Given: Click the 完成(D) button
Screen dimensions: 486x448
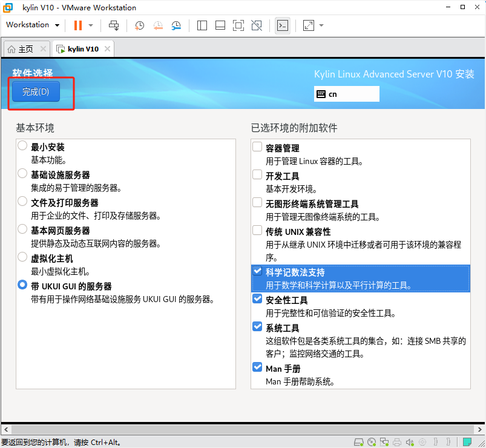Looking at the screenshot, I should (x=36, y=91).
